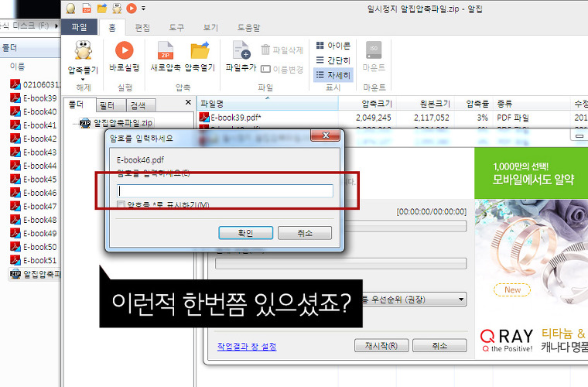
Task: Open the quick access toolbar customize arrow
Action: [x=143, y=9]
